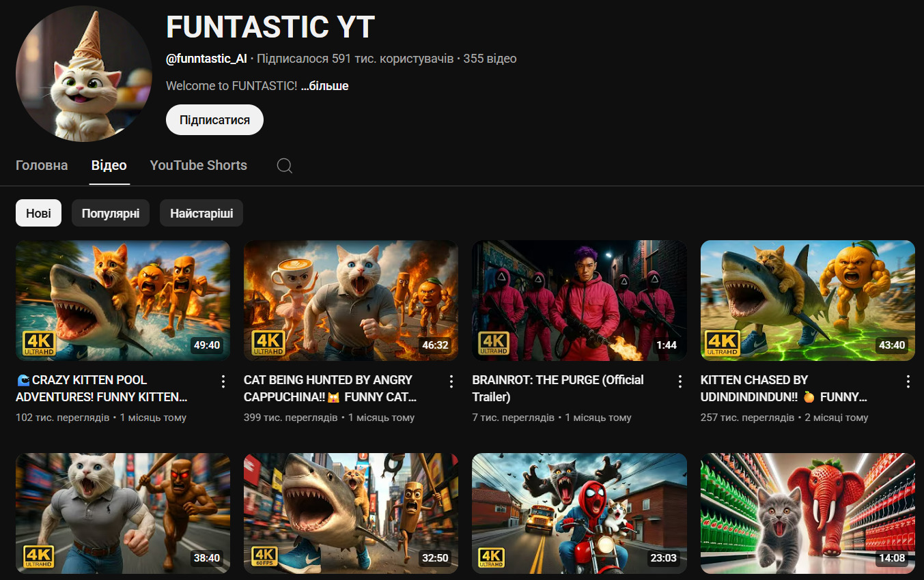This screenshot has height=580, width=924.
Task: Select the Популярні sort chip
Action: (111, 213)
